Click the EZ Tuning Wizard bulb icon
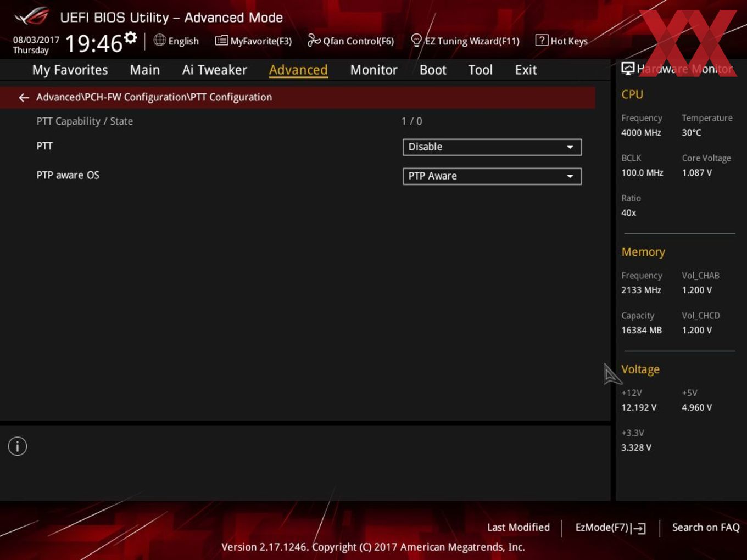Screen dimensions: 747x560 tap(416, 41)
